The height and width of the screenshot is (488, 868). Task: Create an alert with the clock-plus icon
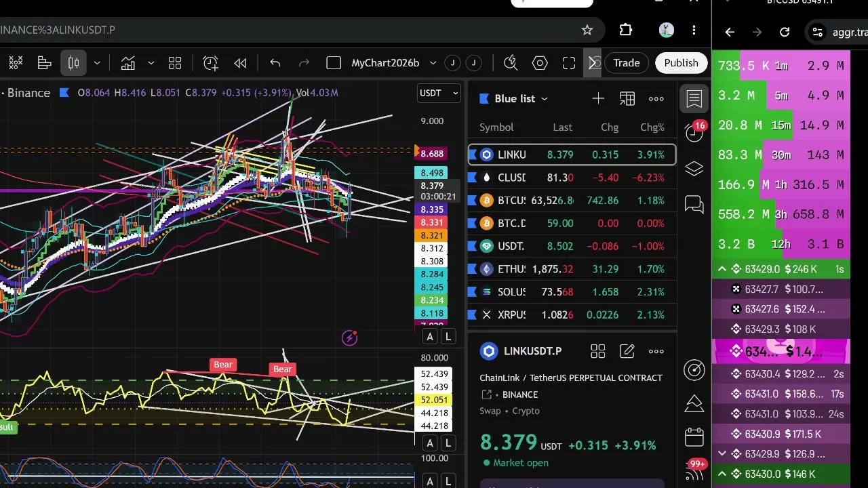point(211,63)
